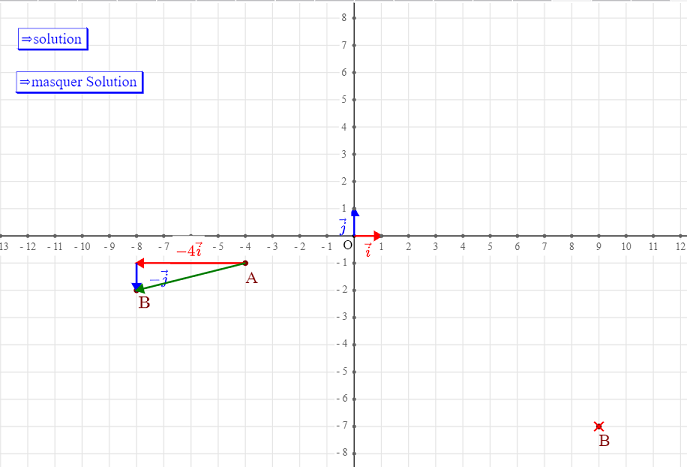The image size is (687, 467).
Task: Click the 8 tick label atop y-axis
Action: point(343,18)
